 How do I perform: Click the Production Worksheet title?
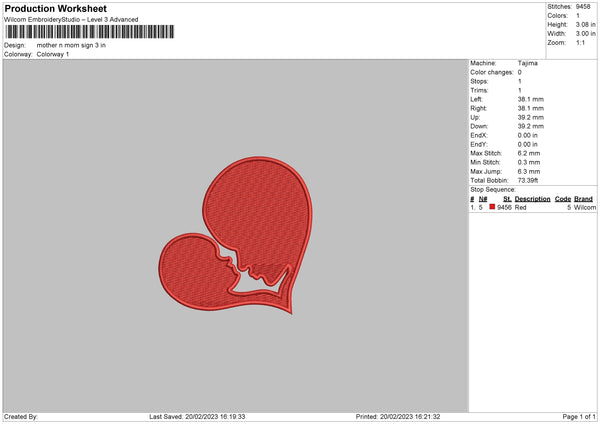tap(56, 8)
